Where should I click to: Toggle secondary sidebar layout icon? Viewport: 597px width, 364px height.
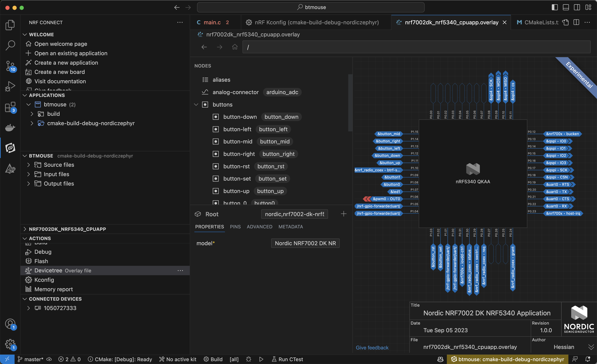click(577, 7)
